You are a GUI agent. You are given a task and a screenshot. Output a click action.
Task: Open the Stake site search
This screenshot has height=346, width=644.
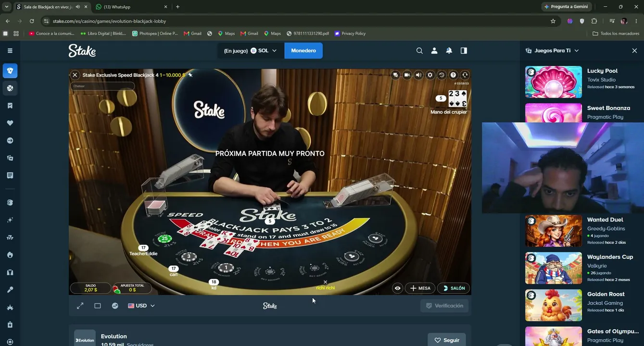[419, 50]
